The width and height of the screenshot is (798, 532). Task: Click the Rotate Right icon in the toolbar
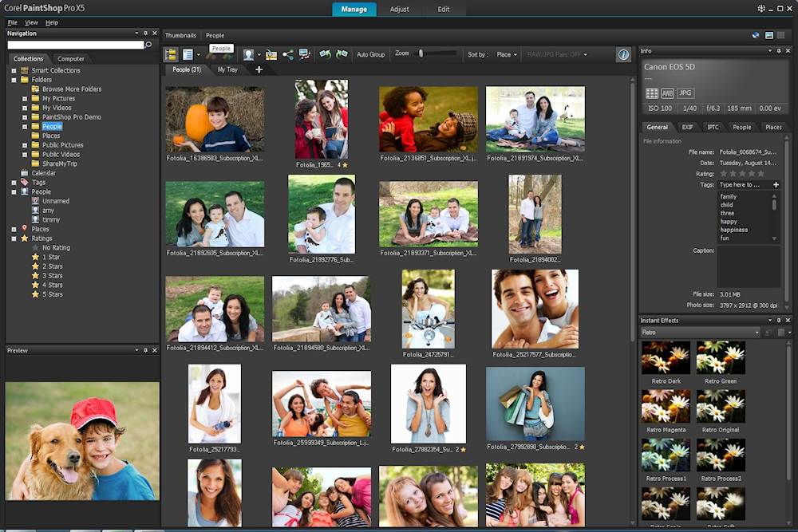point(342,54)
